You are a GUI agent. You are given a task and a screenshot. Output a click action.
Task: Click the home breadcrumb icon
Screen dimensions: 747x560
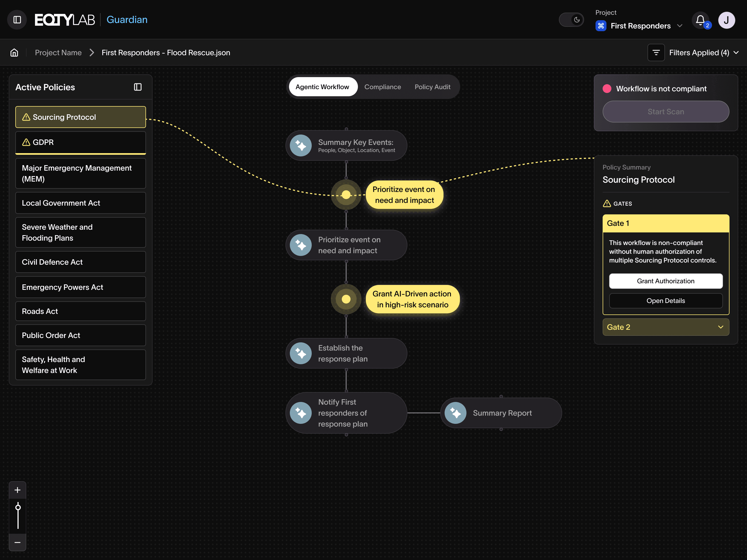point(14,53)
